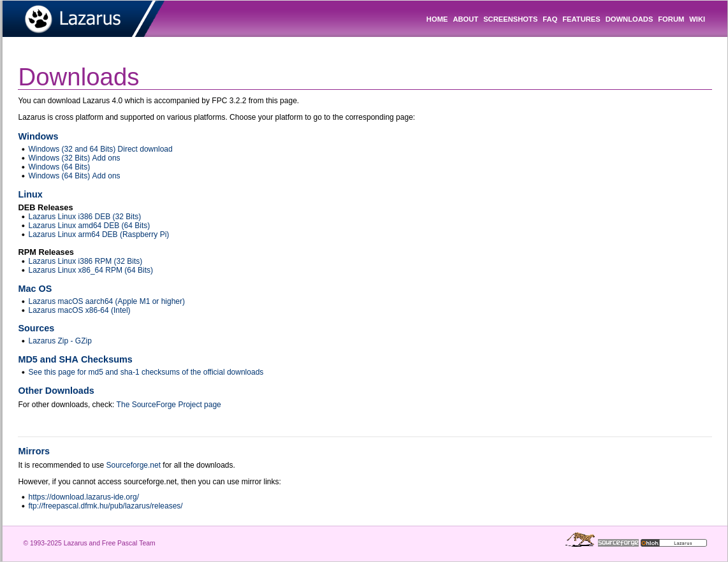
Task: Follow the Windows (64 Bits) link
Action: [x=59, y=166]
